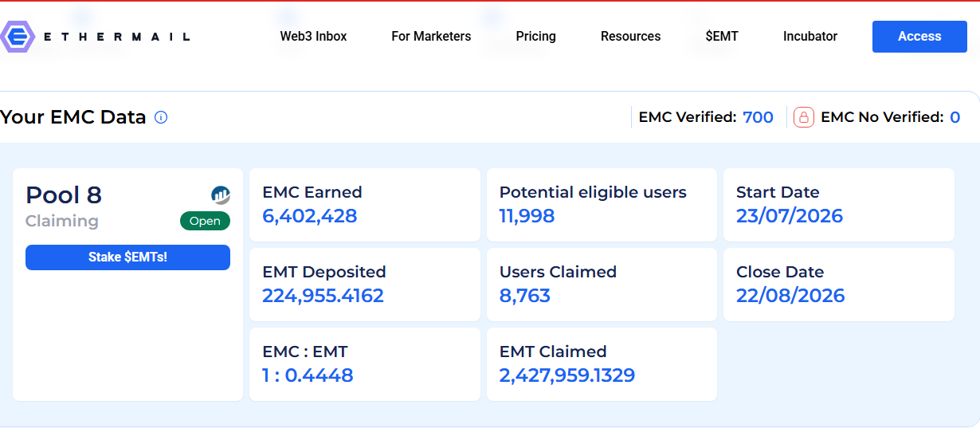Click the EMC Verified value 700
This screenshot has width=980, height=444.
758,117
